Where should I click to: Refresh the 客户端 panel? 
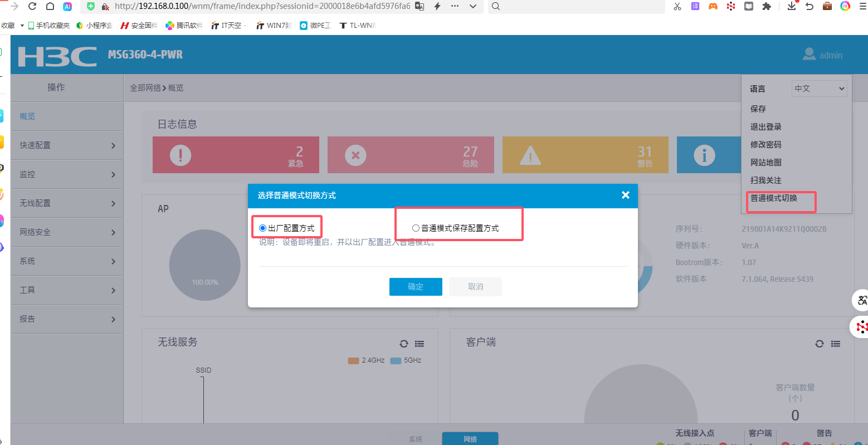click(x=819, y=344)
